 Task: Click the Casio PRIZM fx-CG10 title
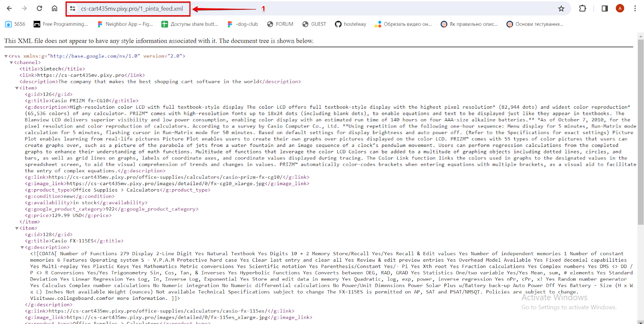(80, 101)
